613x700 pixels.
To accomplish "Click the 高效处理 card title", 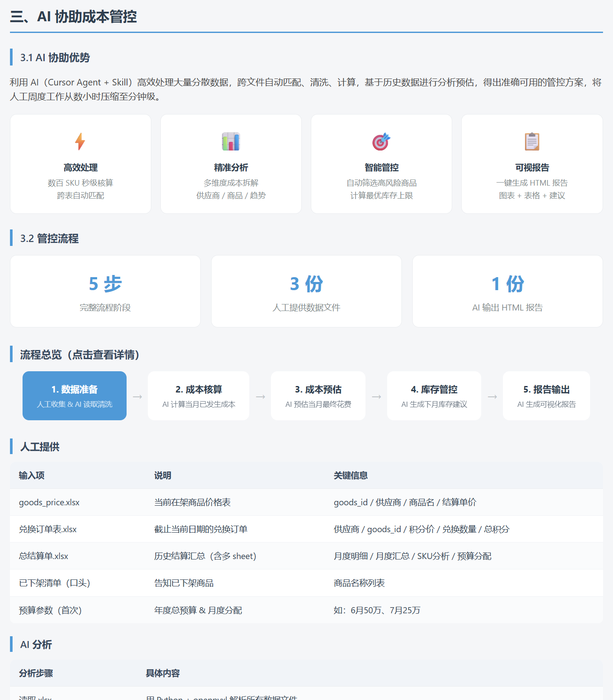I will 81,167.
